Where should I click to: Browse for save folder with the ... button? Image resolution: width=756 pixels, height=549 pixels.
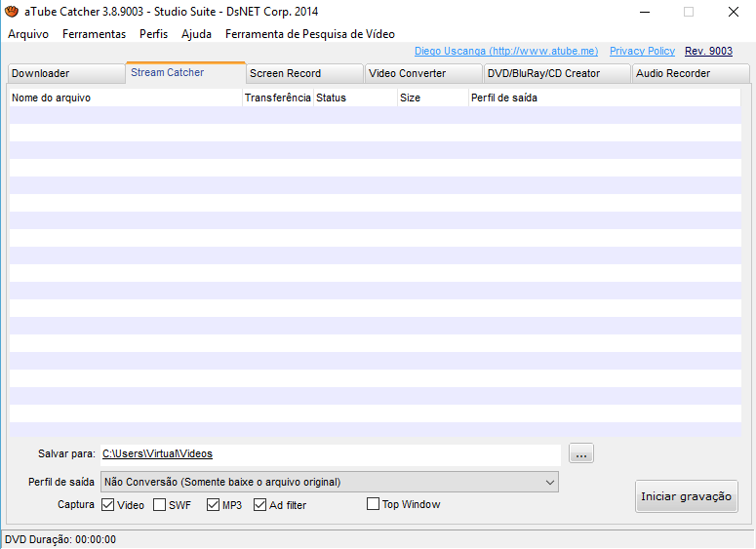point(581,453)
